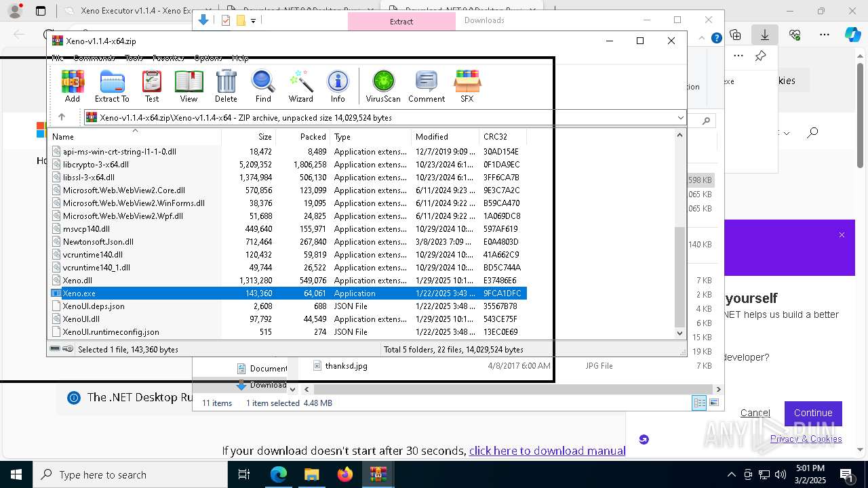Close the purple banner with X
This screenshot has height=488, width=868.
[x=842, y=235]
